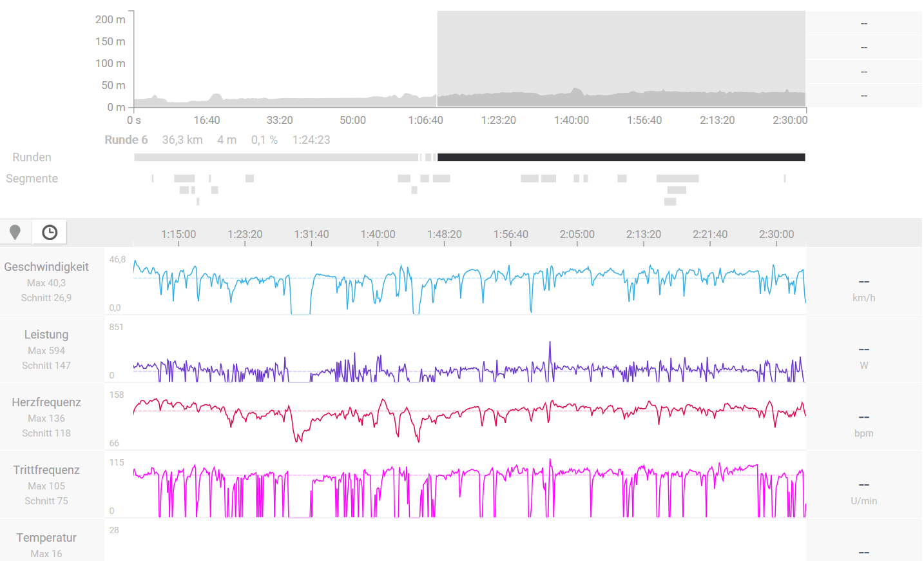
Task: Click the last segment marker at the far right
Action: pyautogui.click(x=784, y=179)
